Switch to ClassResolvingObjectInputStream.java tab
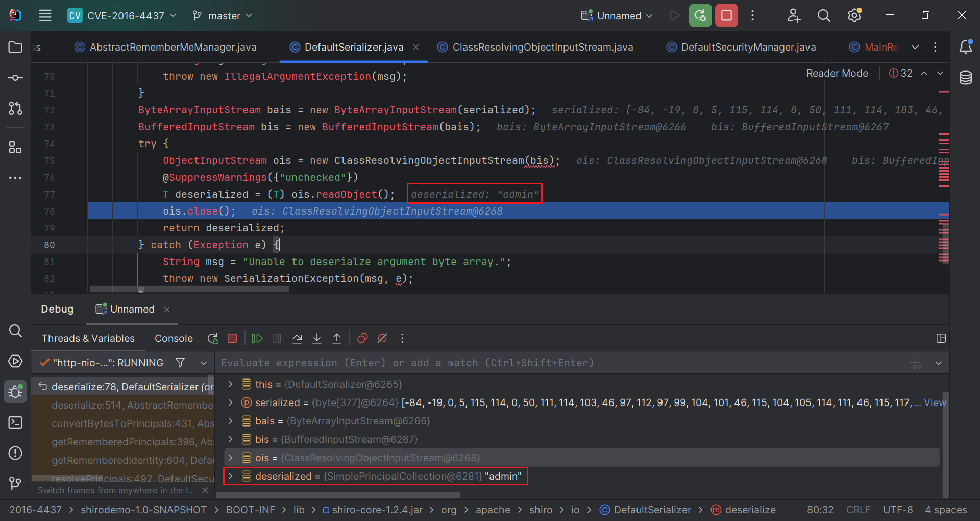The height and width of the screenshot is (521, 980). pyautogui.click(x=535, y=47)
